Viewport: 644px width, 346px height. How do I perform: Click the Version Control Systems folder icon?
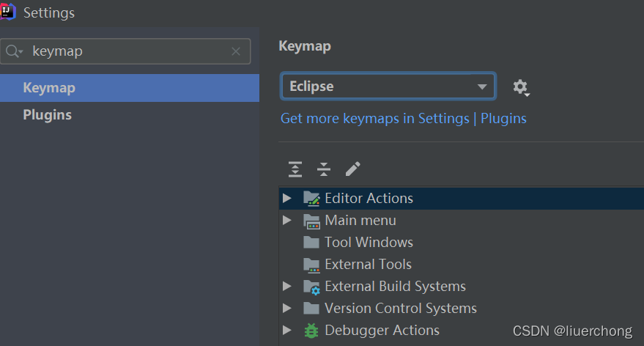tap(311, 308)
